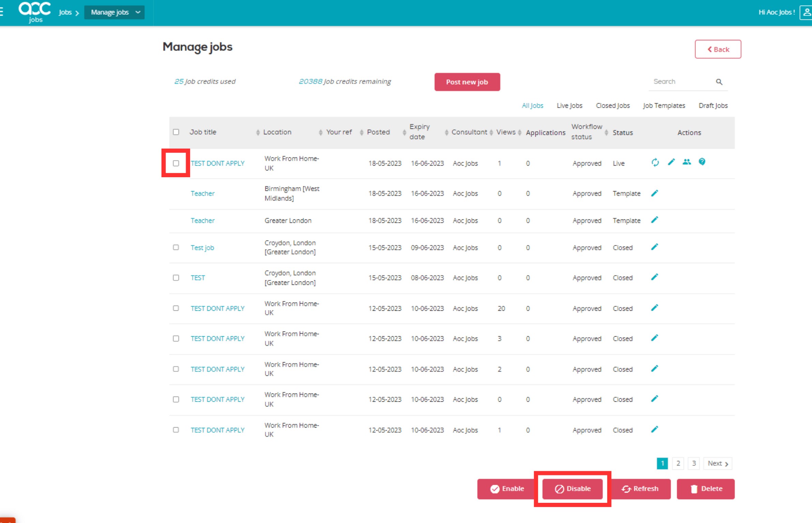The height and width of the screenshot is (523, 812).
Task: Click the refresh icon in the live job row
Action: pyautogui.click(x=655, y=163)
